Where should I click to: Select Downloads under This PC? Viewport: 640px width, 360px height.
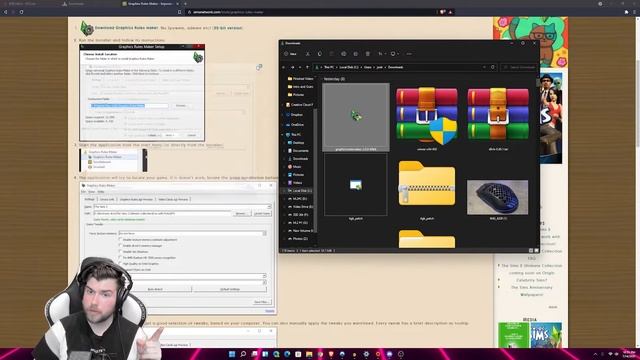[298, 159]
